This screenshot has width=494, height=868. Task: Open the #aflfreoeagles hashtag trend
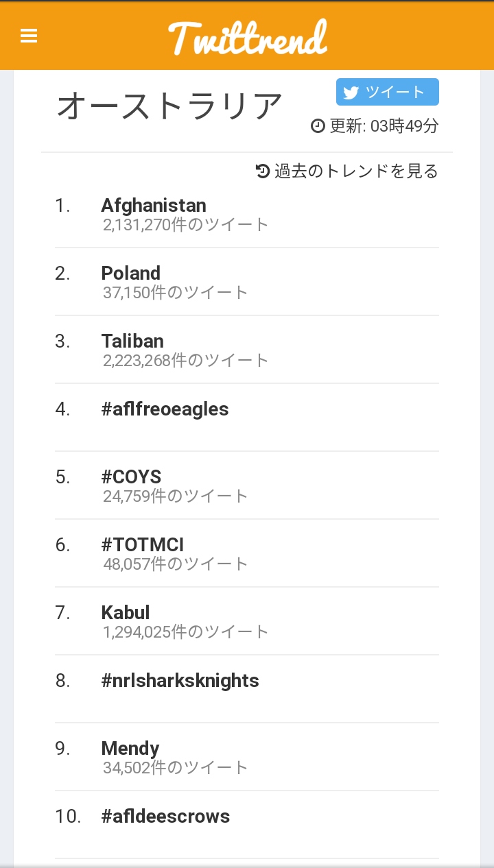(165, 409)
